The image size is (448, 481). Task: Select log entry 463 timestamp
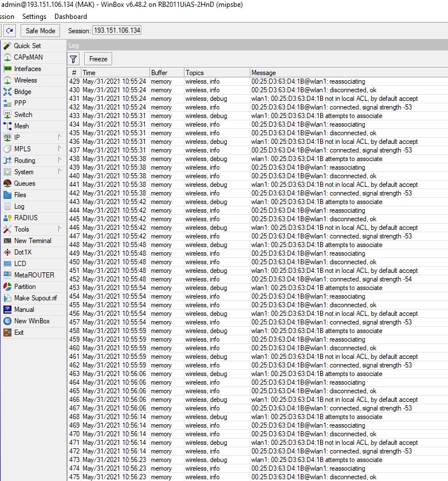click(114, 374)
